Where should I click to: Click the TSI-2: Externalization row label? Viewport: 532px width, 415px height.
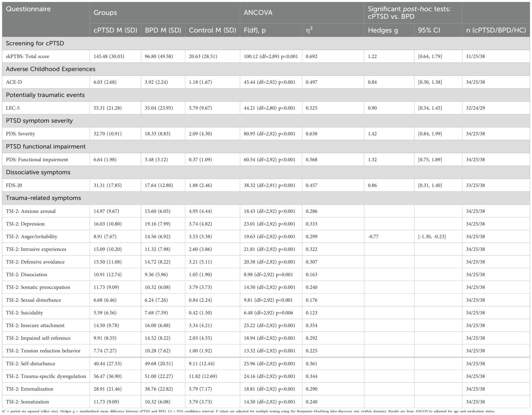coord(30,389)
